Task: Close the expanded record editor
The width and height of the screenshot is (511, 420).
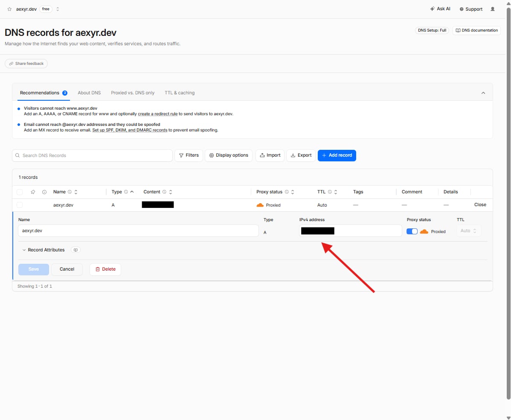Action: pos(480,205)
